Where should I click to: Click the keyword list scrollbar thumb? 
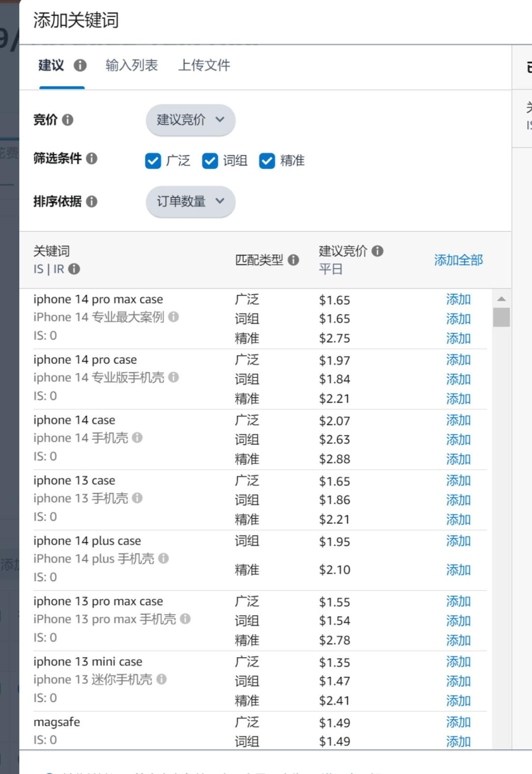[x=501, y=317]
